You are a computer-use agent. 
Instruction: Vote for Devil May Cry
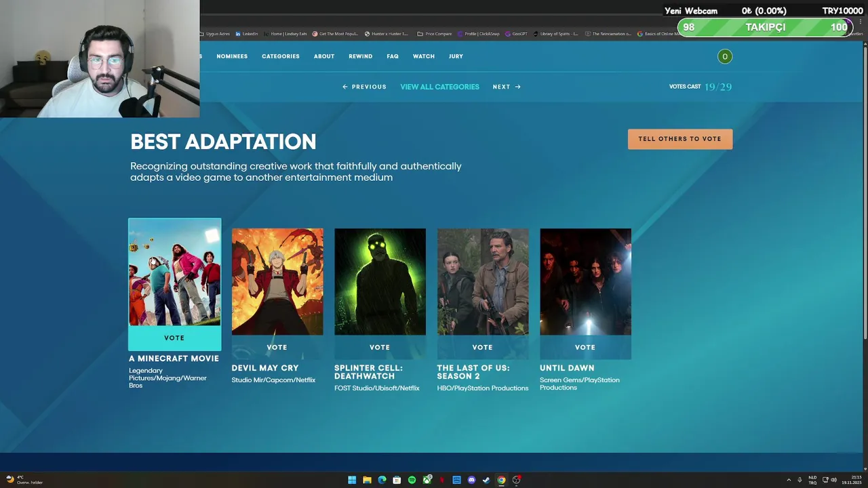[x=277, y=347]
